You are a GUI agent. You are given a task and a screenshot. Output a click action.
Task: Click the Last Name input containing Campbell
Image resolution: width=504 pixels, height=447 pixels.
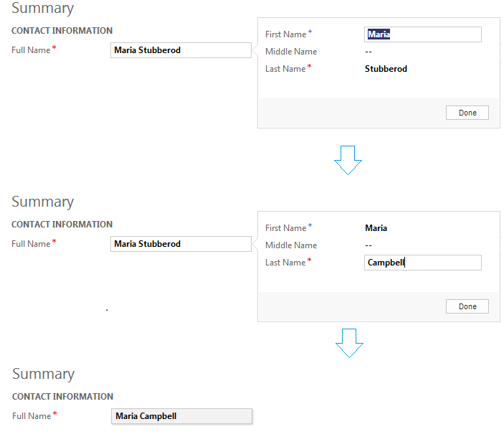click(422, 263)
